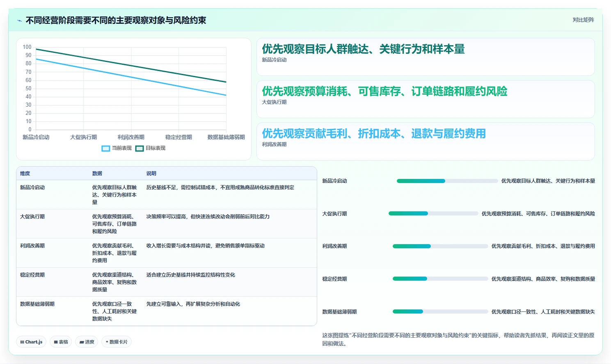The image size is (611, 364).
Task: Click the text 适合建立历史基线并持续监控结构性变化
Action: click(191, 275)
